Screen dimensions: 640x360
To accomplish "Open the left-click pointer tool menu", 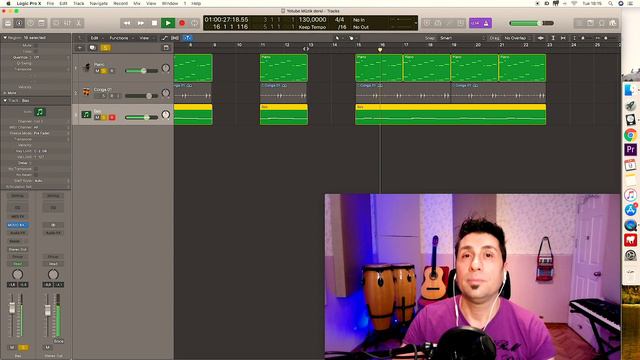I will tap(338, 38).
